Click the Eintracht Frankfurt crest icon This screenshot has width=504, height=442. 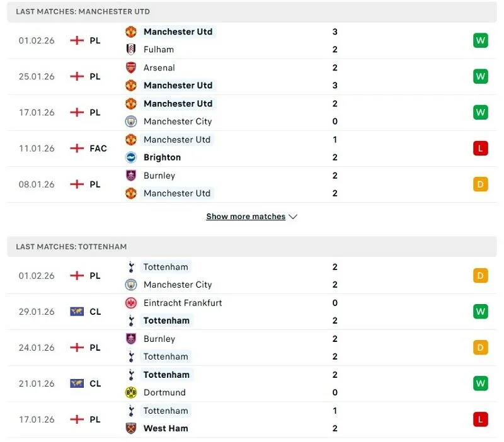[x=131, y=303]
